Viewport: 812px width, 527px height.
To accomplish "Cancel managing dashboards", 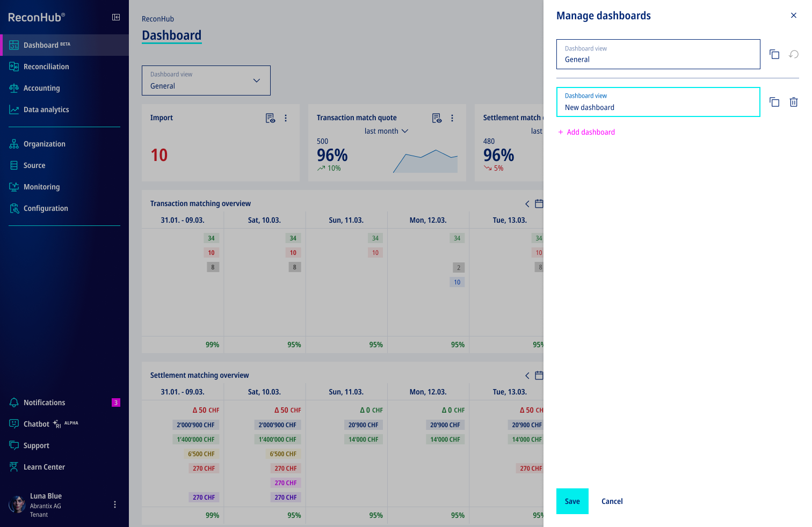I will 612,501.
